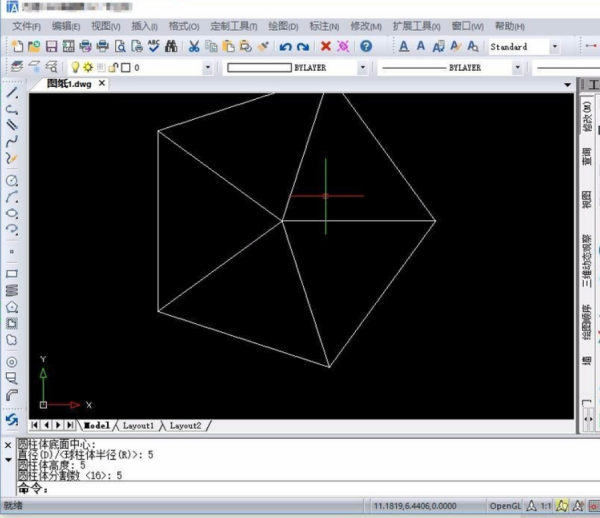Viewport: 600px width, 518px height.
Task: Toggle the highlighted annotation visibility status icon
Action: pos(563,505)
